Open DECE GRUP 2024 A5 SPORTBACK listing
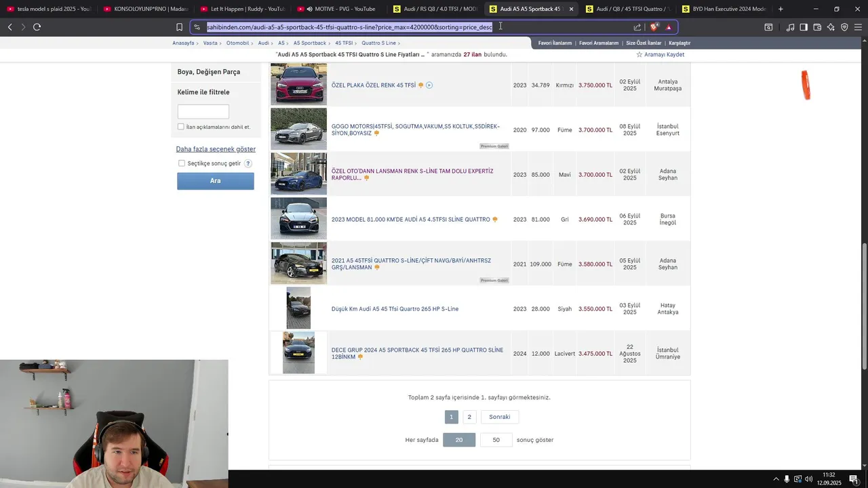 [x=417, y=353]
